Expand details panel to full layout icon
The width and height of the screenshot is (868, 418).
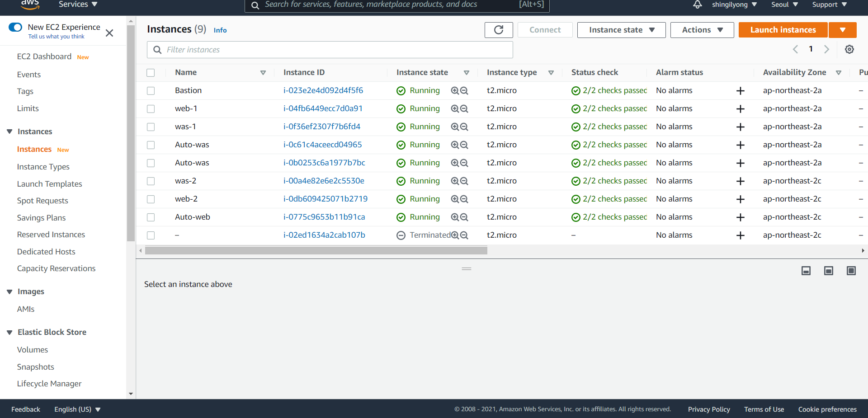coord(851,271)
